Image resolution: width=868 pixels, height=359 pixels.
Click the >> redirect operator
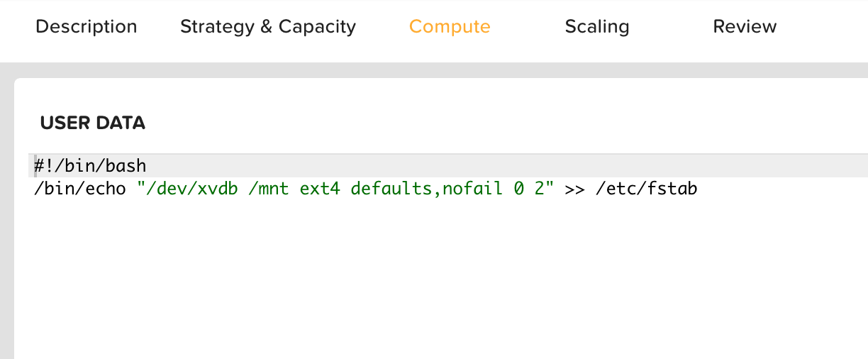coord(574,189)
